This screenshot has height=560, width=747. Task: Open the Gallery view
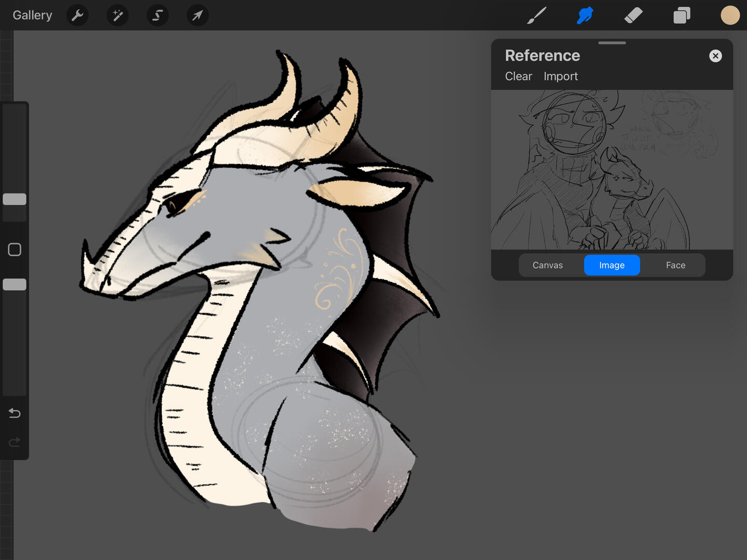(32, 16)
